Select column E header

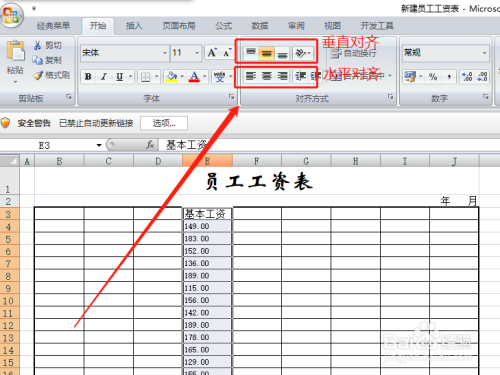tap(207, 161)
